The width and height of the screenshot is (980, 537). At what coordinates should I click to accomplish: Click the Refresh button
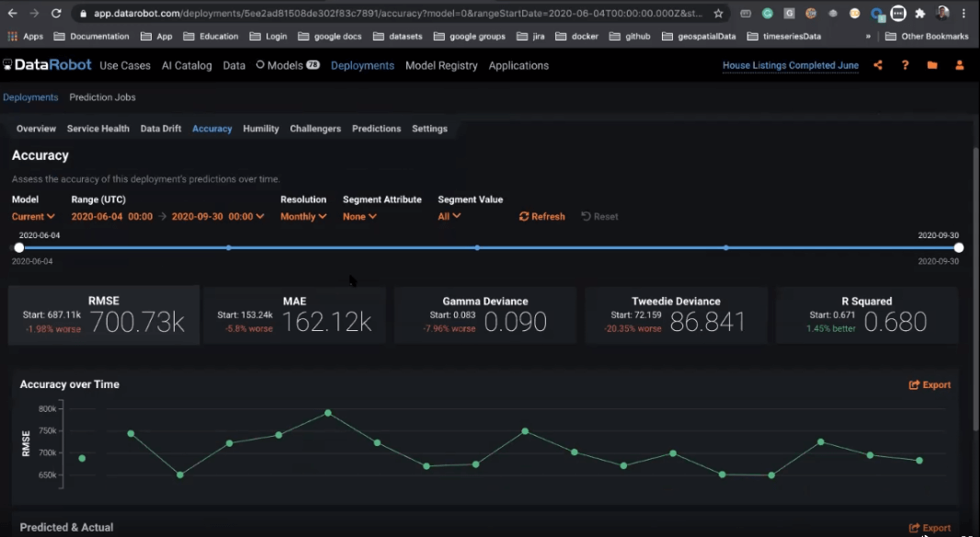point(541,216)
